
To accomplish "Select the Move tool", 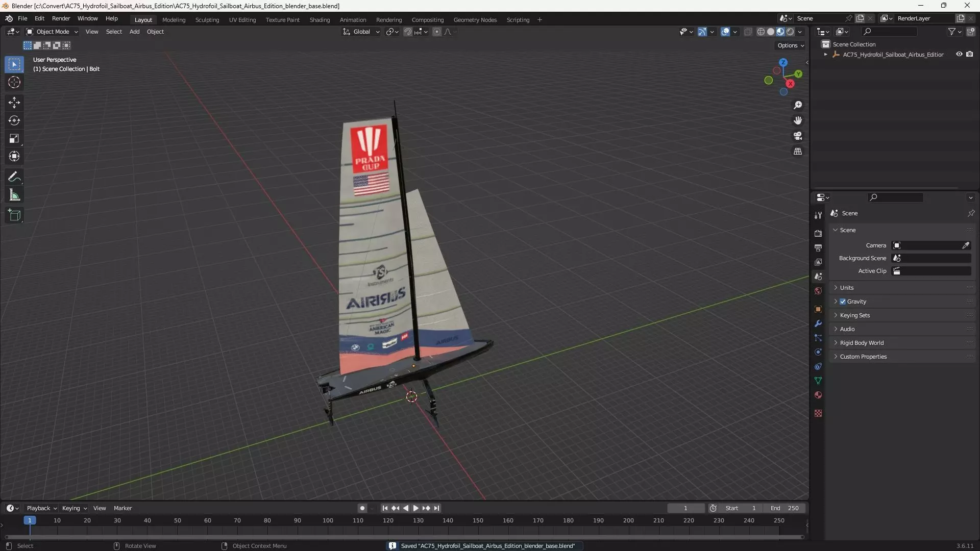I will pyautogui.click(x=14, y=103).
